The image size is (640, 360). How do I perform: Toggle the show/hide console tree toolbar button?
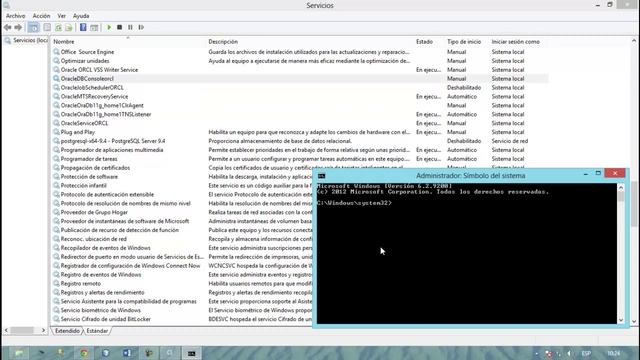tap(33, 27)
